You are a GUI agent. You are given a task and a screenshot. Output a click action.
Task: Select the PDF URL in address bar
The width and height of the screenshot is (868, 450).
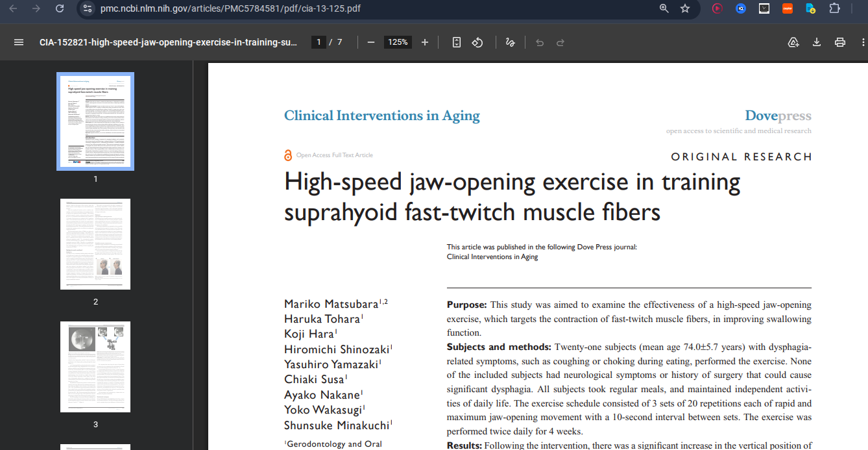coord(230,8)
